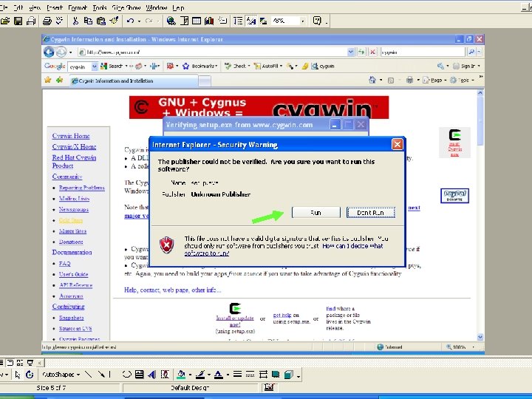Screen dimensions: 532x399
Task: Select the Cygwin Information and Installation tab
Action: pos(133,81)
